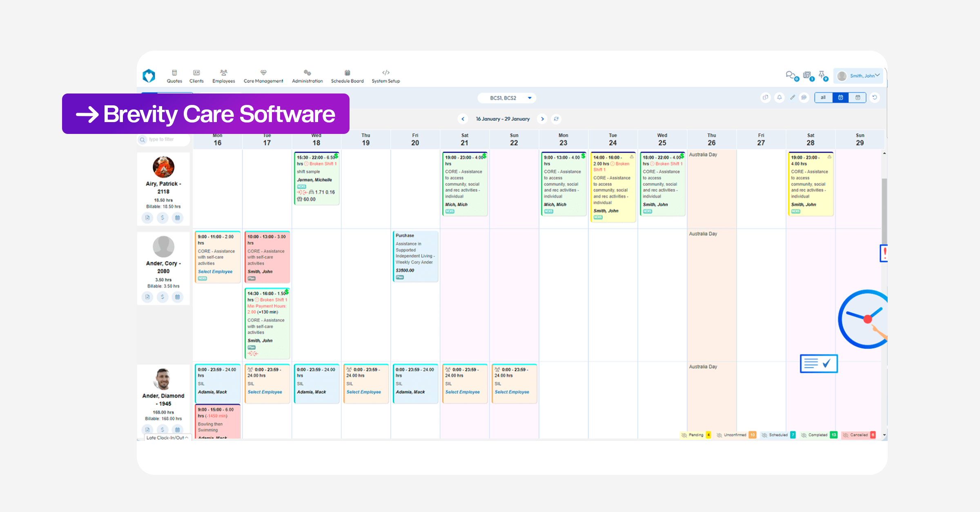This screenshot has width=980, height=512.
Task: Click the vertical scrollbar on the board
Action: (884, 212)
